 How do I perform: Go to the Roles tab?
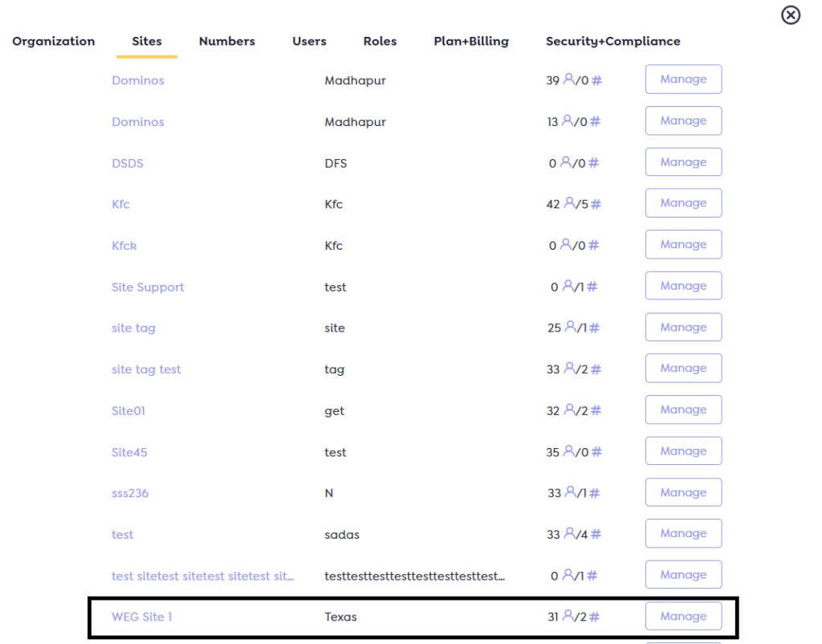click(x=380, y=41)
